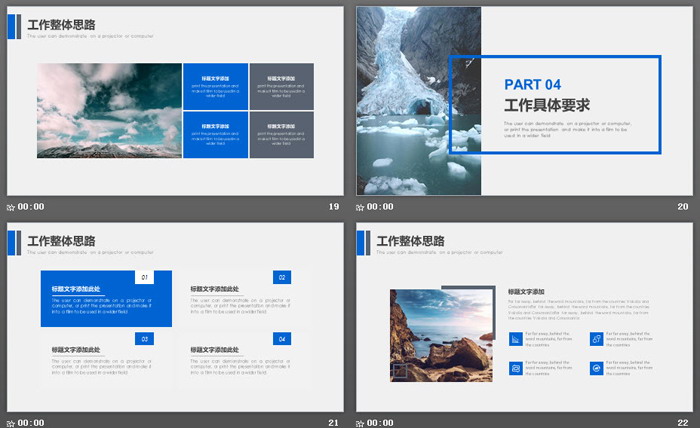Click the transition star icon under slide 19
Viewport: 700px width, 428px height.
tap(11, 207)
